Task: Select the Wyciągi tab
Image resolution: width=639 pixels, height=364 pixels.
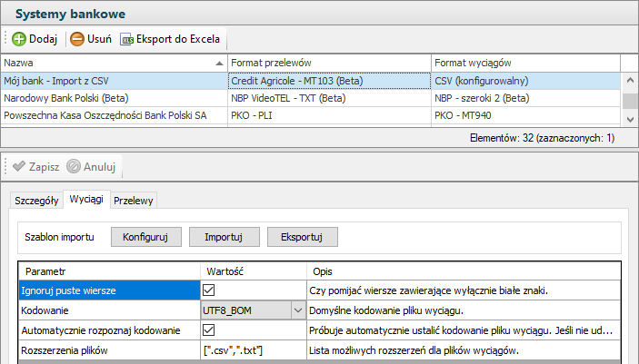Action: point(86,199)
